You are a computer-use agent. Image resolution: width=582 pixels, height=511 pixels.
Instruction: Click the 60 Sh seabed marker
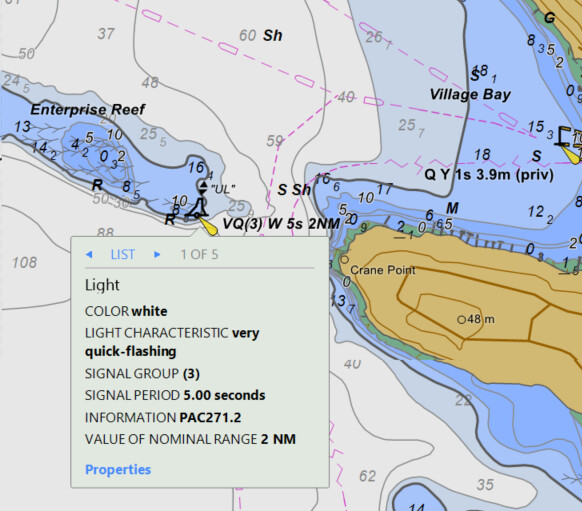tap(261, 36)
